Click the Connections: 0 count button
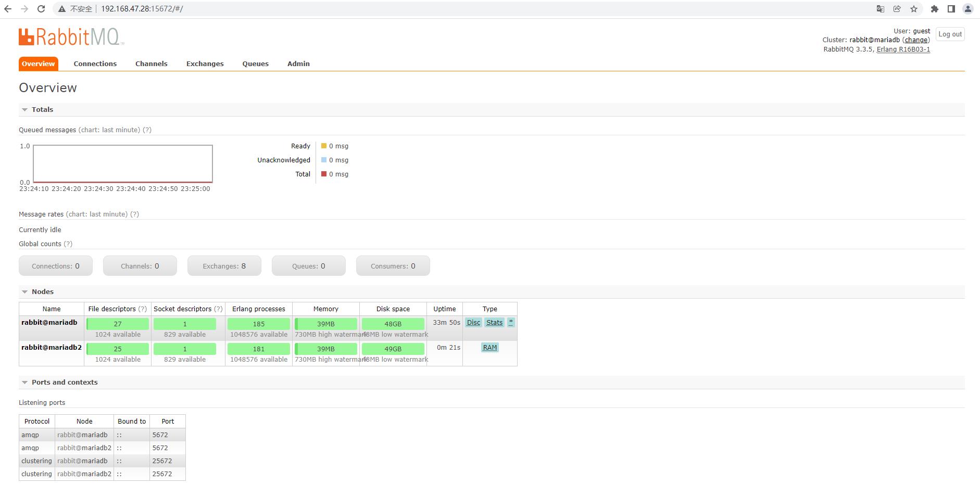Screen dimensions: 980x484 pyautogui.click(x=56, y=266)
